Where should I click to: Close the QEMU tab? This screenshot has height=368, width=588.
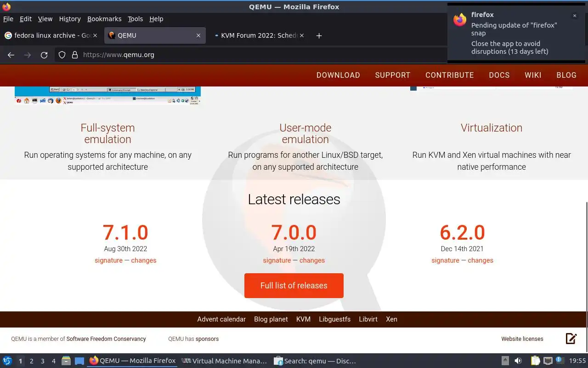coord(198,35)
